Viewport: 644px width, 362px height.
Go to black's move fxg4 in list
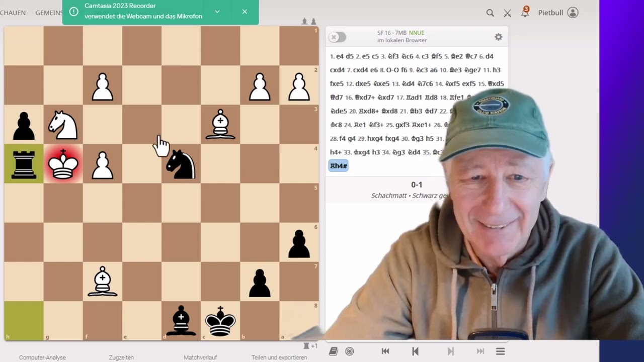click(x=392, y=139)
